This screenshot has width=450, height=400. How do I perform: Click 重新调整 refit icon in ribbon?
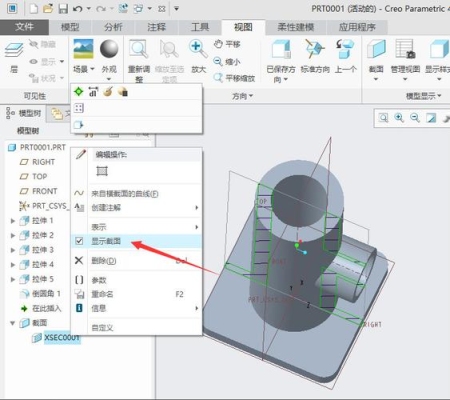click(x=139, y=49)
